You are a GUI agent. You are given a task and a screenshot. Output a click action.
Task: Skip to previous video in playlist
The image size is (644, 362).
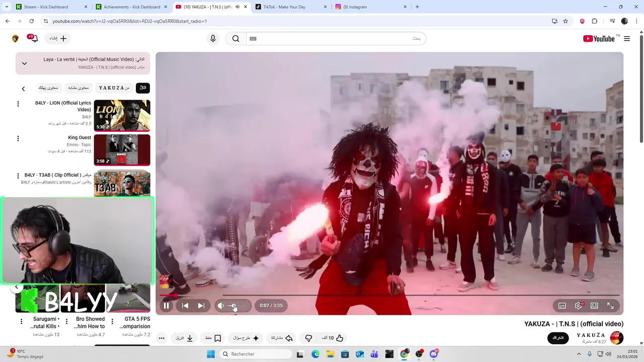(x=185, y=306)
